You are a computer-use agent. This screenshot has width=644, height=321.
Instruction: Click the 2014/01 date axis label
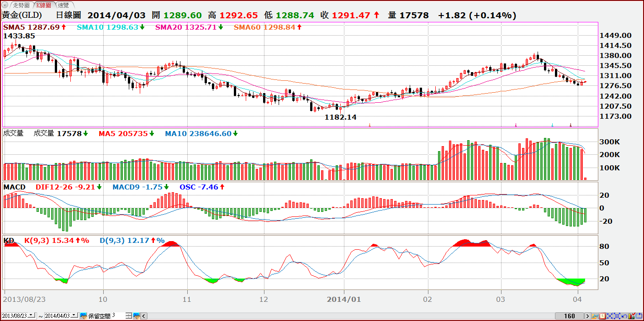(344, 300)
